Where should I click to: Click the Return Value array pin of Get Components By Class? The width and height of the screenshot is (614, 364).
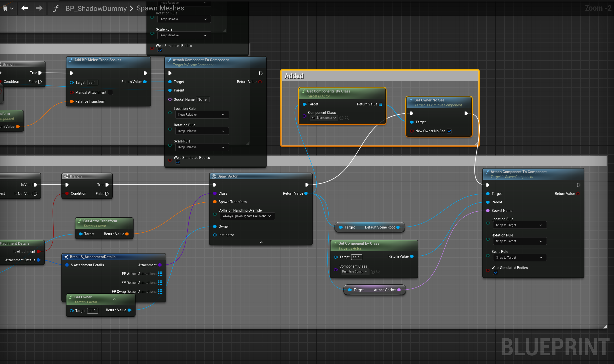click(380, 104)
